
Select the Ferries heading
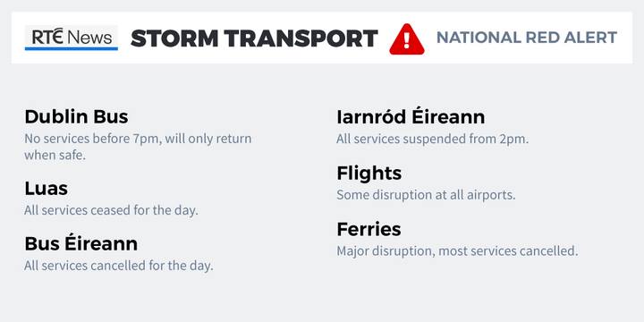tap(369, 229)
